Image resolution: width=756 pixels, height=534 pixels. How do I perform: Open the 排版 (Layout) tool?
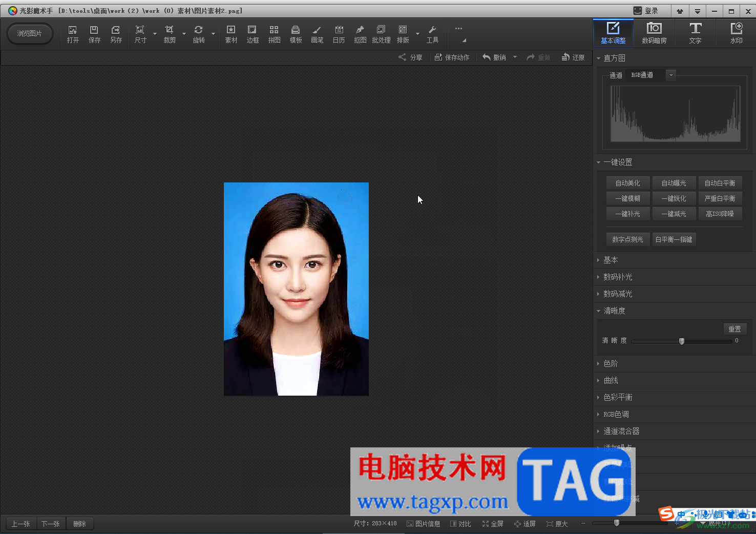[403, 34]
